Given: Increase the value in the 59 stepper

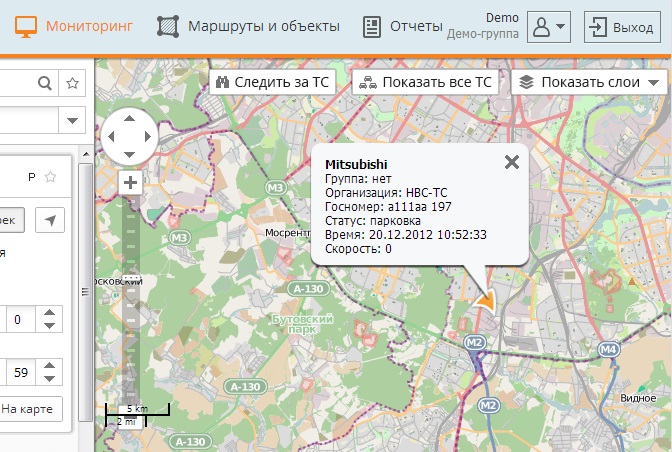Looking at the screenshot, I should 50,366.
